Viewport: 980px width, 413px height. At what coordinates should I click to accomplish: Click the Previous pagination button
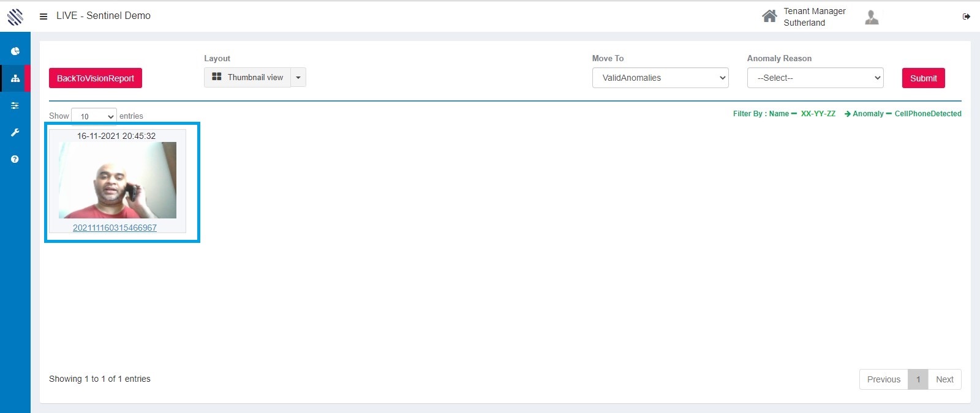tap(883, 379)
